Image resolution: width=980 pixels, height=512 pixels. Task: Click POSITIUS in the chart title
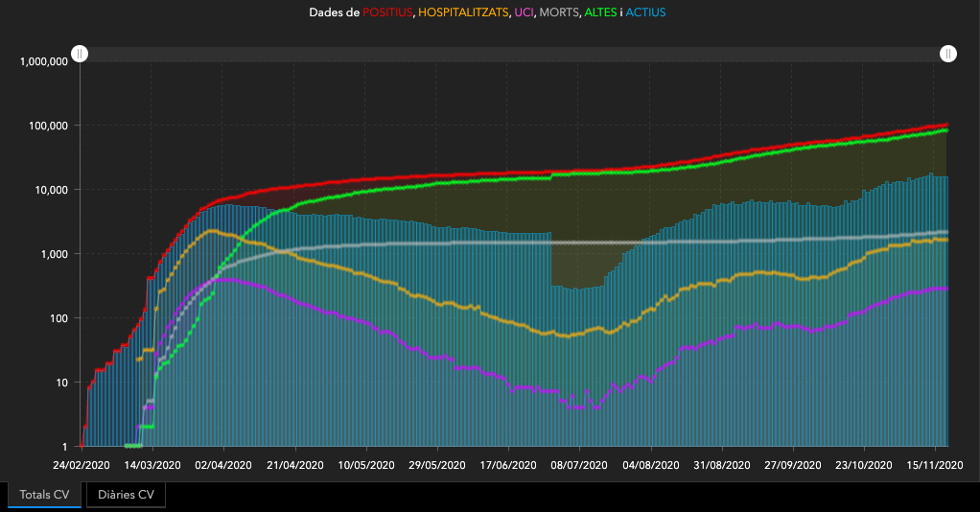pyautogui.click(x=387, y=12)
